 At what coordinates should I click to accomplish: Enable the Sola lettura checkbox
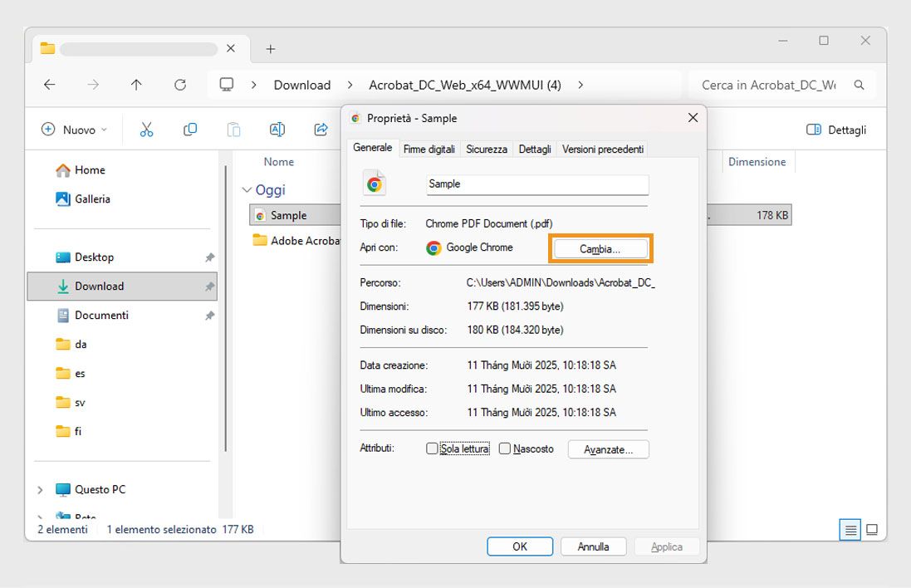[432, 448]
